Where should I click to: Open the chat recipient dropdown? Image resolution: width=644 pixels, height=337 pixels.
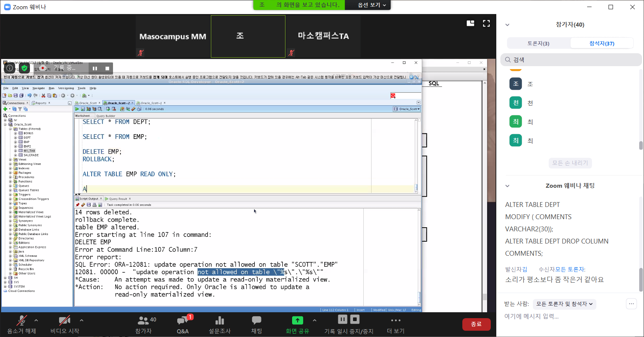point(564,304)
